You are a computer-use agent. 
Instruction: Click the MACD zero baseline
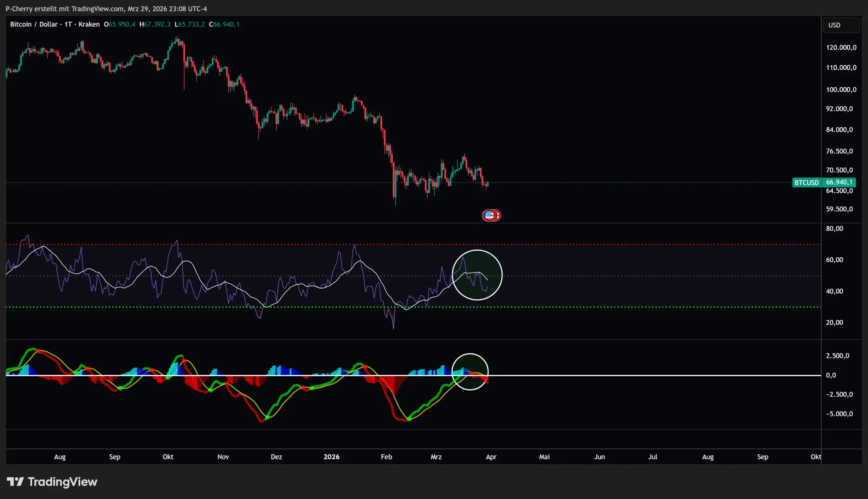(651, 374)
